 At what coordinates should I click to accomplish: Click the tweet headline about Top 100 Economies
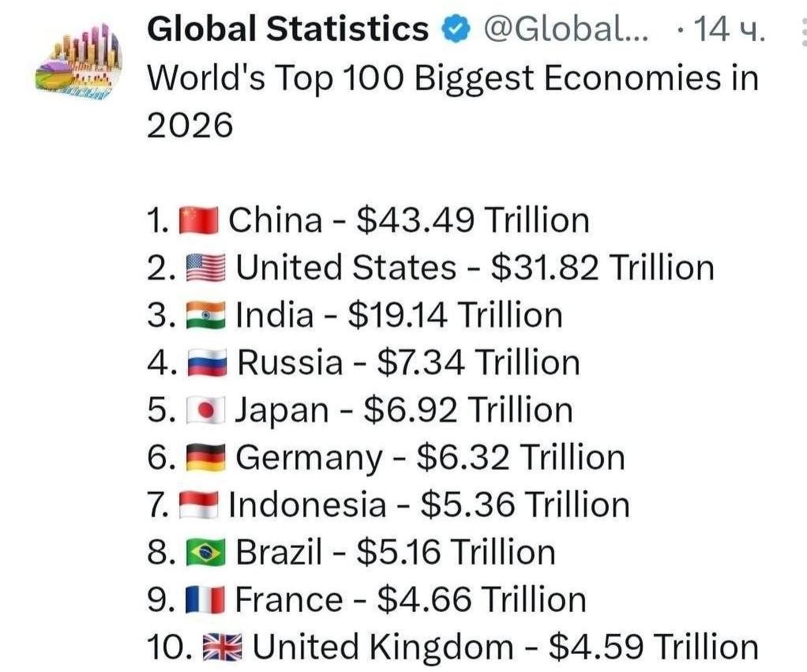coord(453,101)
